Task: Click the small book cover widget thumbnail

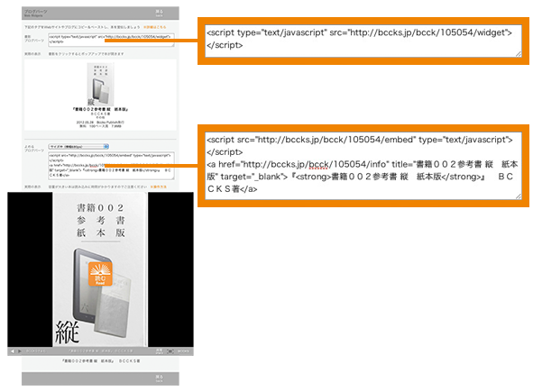Action: tap(100, 85)
